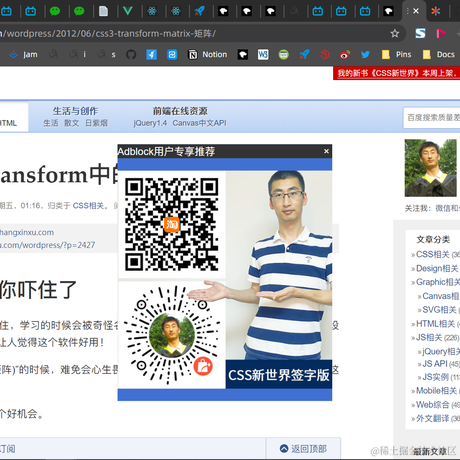
Task: Switch to the rocket icon tab
Action: (199, 11)
